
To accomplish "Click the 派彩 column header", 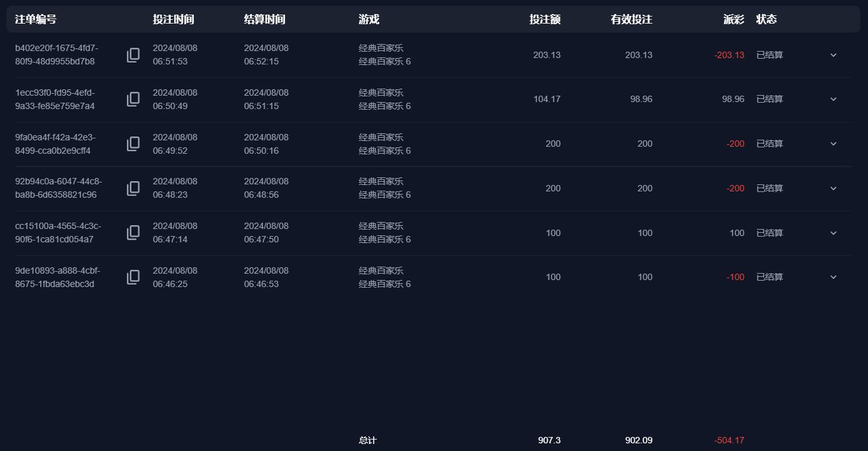I will coord(733,19).
